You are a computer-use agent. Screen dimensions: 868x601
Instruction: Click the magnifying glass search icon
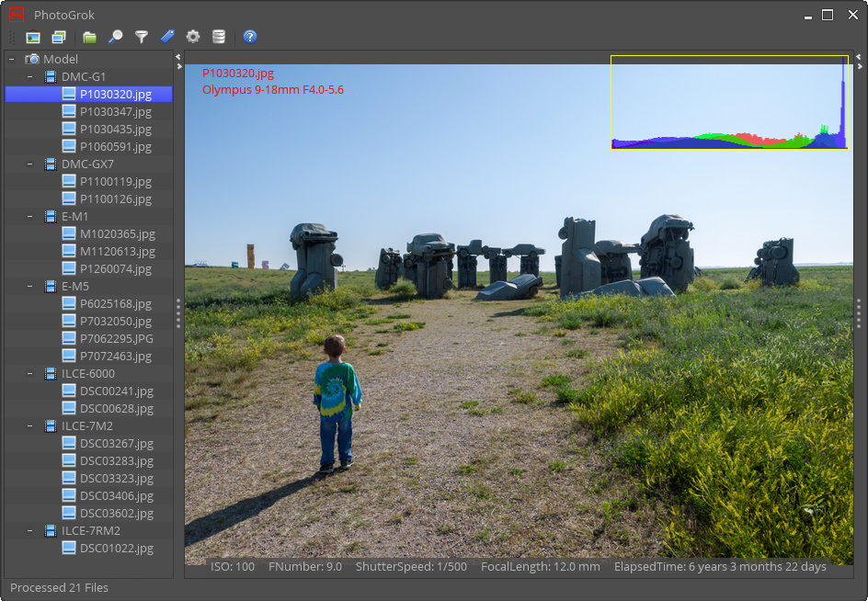click(x=115, y=37)
